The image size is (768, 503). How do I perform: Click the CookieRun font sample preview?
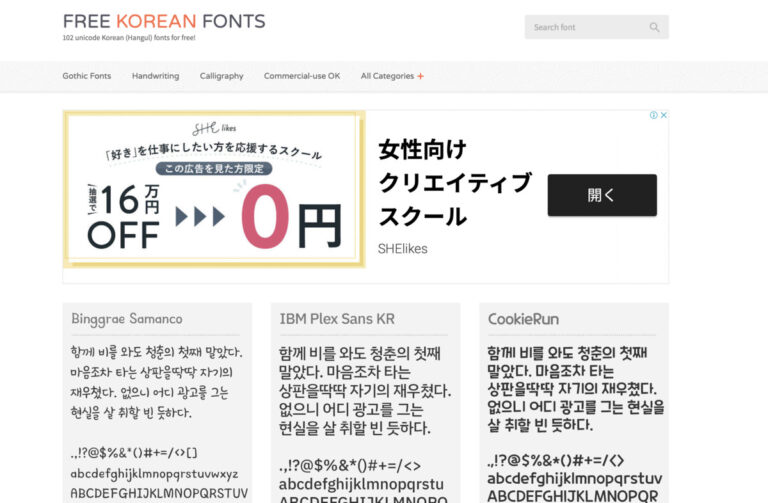click(574, 420)
